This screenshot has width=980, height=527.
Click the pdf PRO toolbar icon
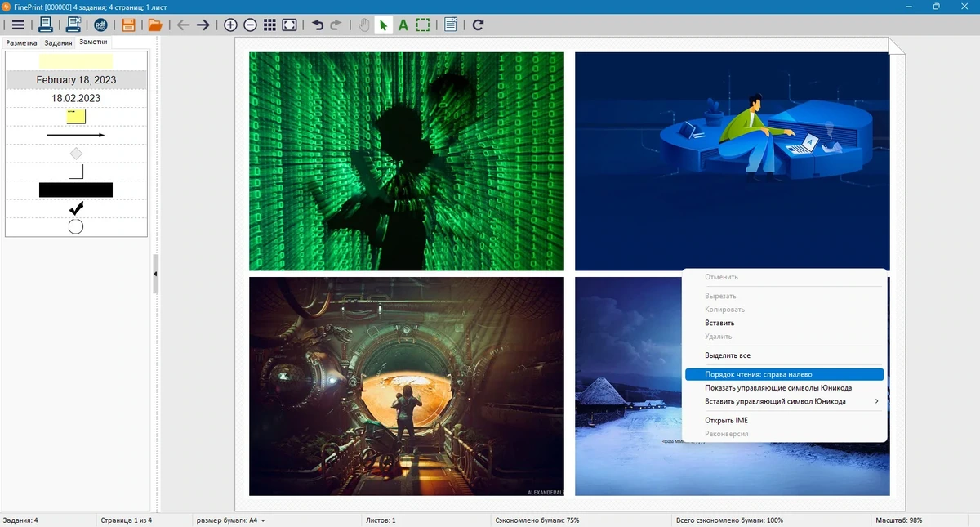click(x=100, y=25)
